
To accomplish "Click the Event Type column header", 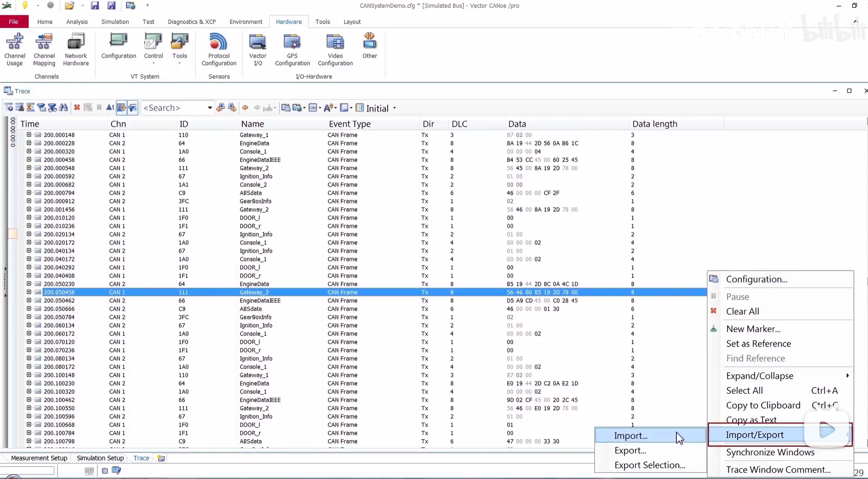I will click(x=350, y=124).
